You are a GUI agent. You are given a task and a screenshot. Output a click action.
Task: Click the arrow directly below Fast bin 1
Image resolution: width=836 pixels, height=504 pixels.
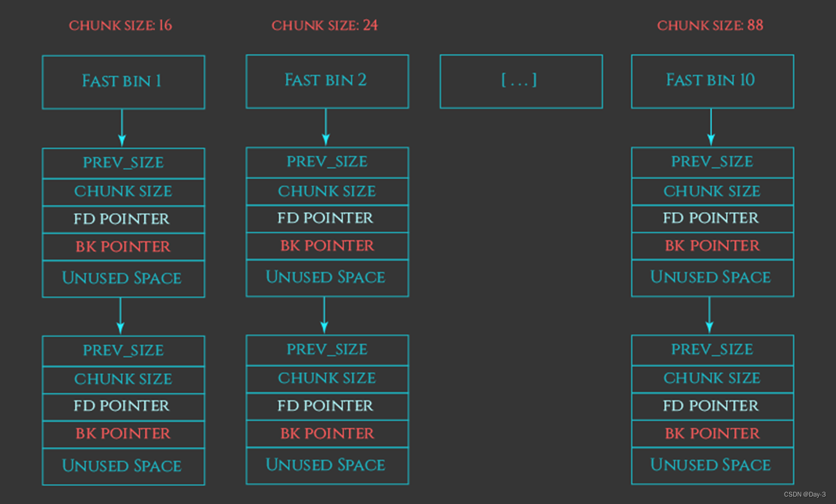pos(122,128)
